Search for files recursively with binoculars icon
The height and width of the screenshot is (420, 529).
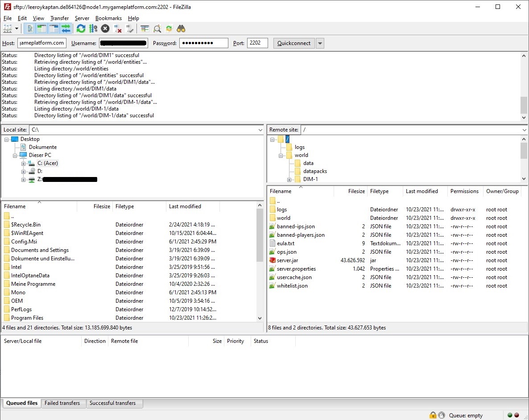(x=181, y=29)
